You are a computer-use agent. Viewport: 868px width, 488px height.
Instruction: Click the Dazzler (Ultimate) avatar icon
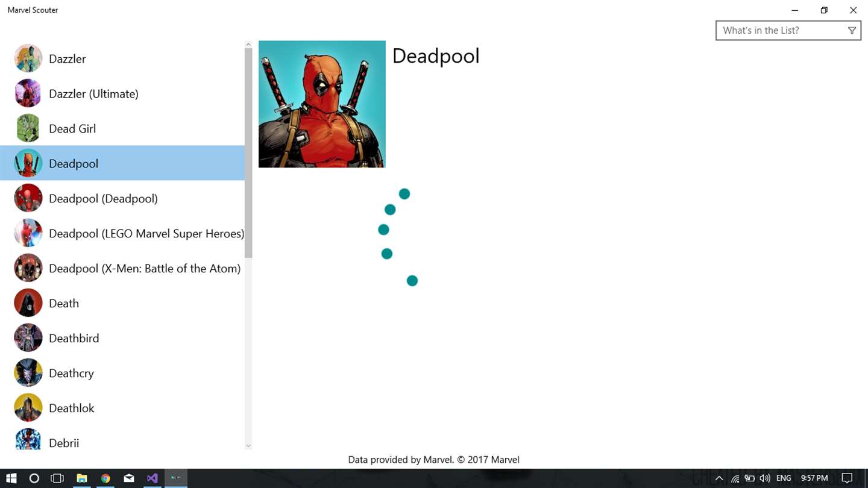coord(28,93)
